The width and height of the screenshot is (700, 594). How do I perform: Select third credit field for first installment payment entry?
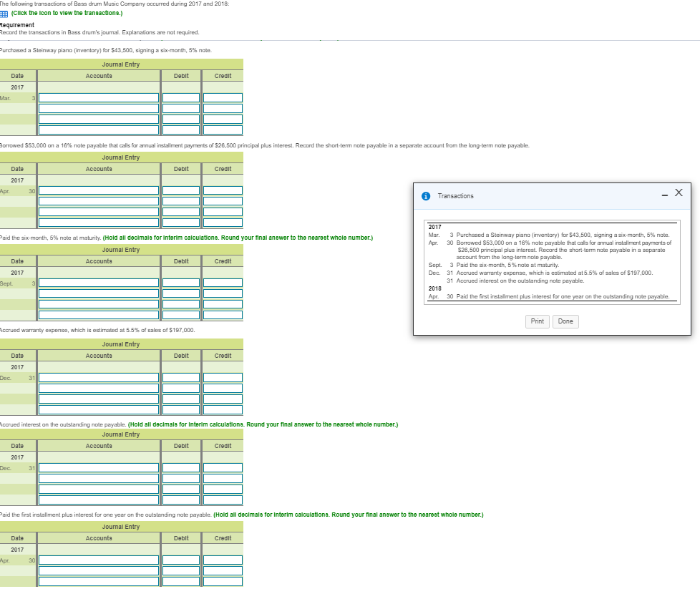[223, 582]
